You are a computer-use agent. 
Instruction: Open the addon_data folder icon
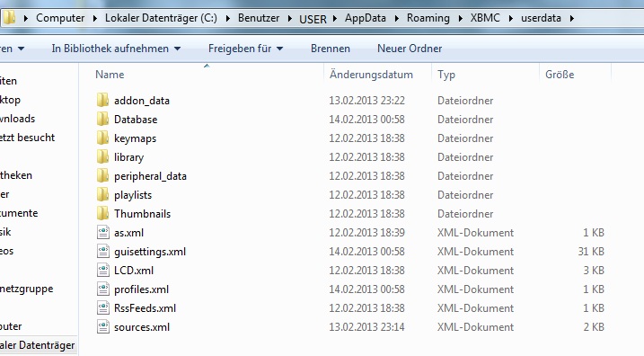click(x=102, y=100)
